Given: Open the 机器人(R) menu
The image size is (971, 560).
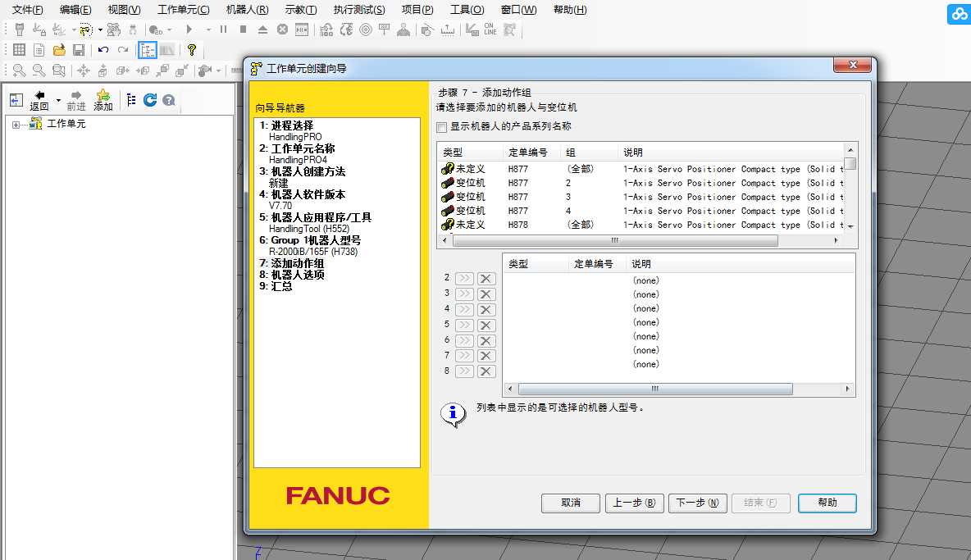Looking at the screenshot, I should point(247,10).
